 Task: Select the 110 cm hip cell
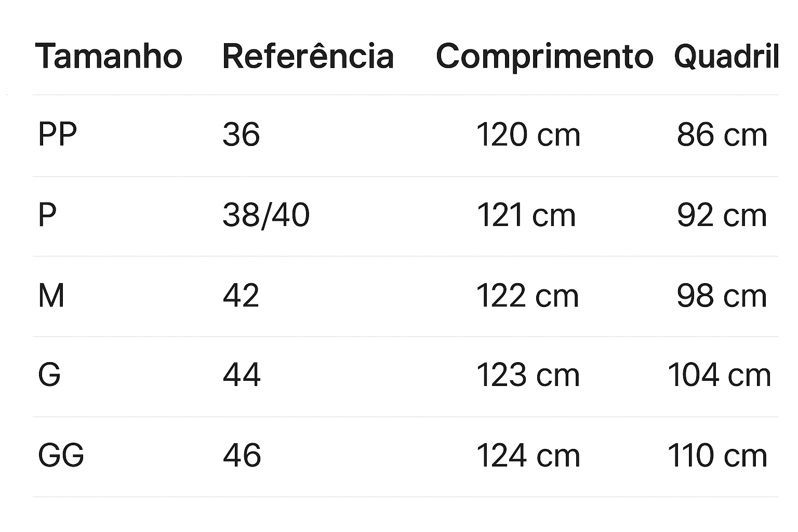coord(717,456)
